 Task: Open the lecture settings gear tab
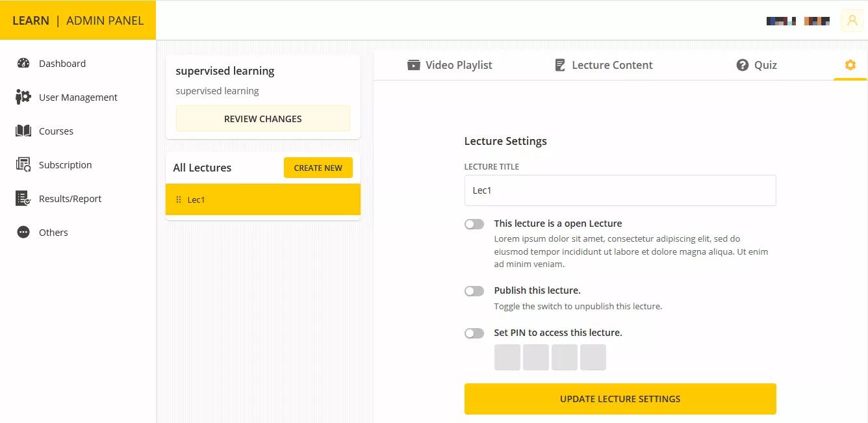850,65
